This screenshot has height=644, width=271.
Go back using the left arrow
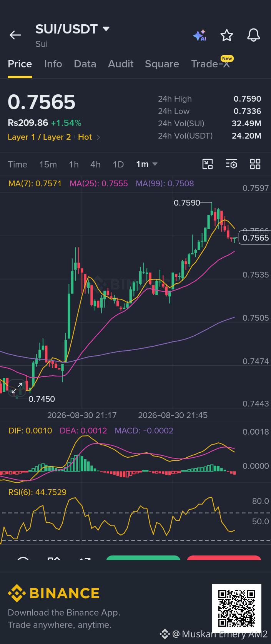click(15, 35)
